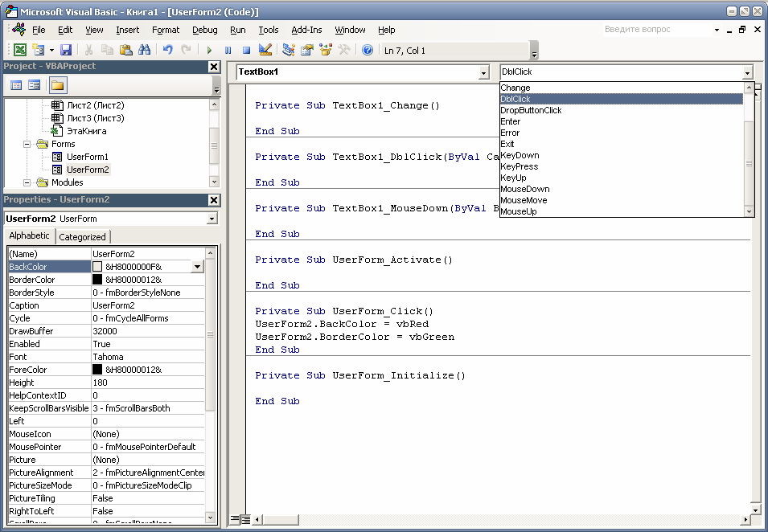Close the Properties - UserForm2 panel
768x532 pixels.
(x=214, y=199)
